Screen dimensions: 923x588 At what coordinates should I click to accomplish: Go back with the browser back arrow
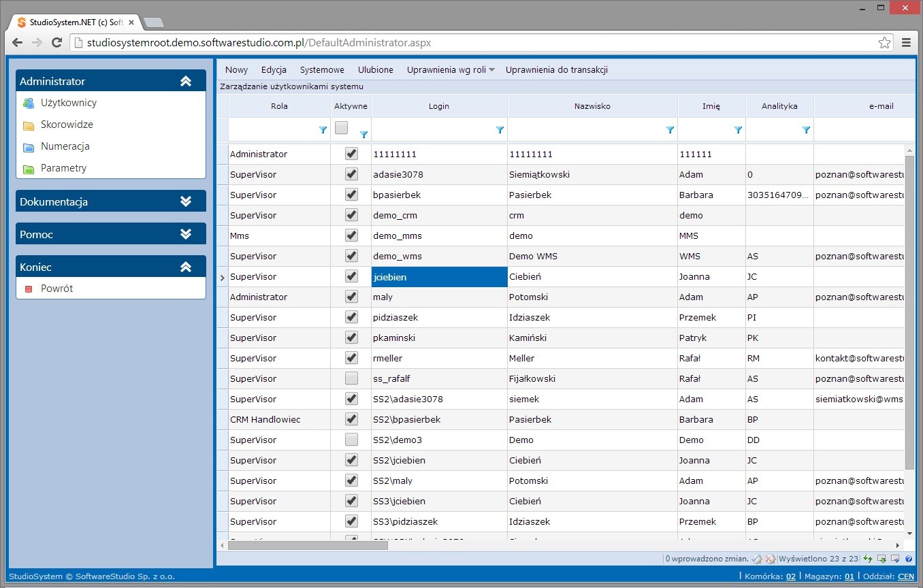point(17,42)
